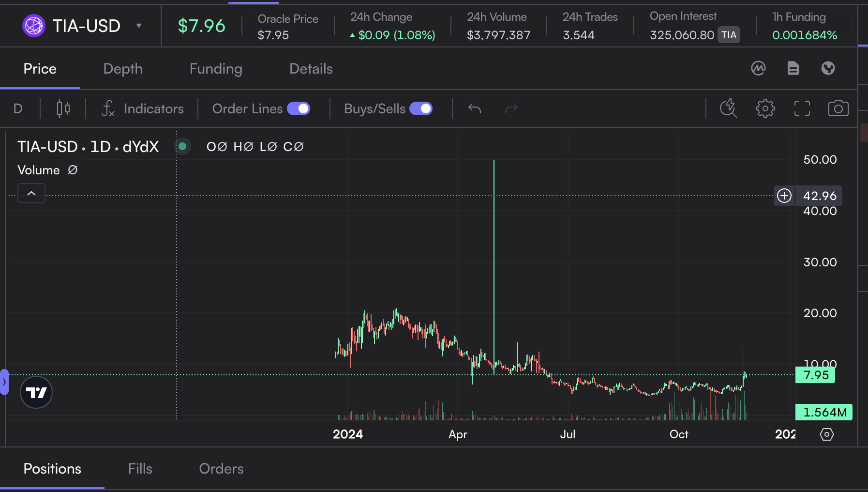The height and width of the screenshot is (492, 868).
Task: Open the D timeframe interval selector
Action: (x=18, y=108)
